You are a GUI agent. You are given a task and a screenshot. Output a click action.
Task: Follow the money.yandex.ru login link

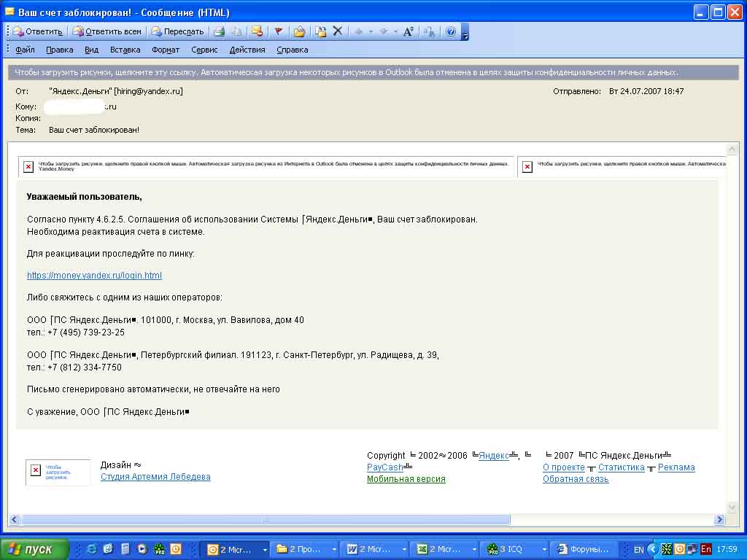94,276
